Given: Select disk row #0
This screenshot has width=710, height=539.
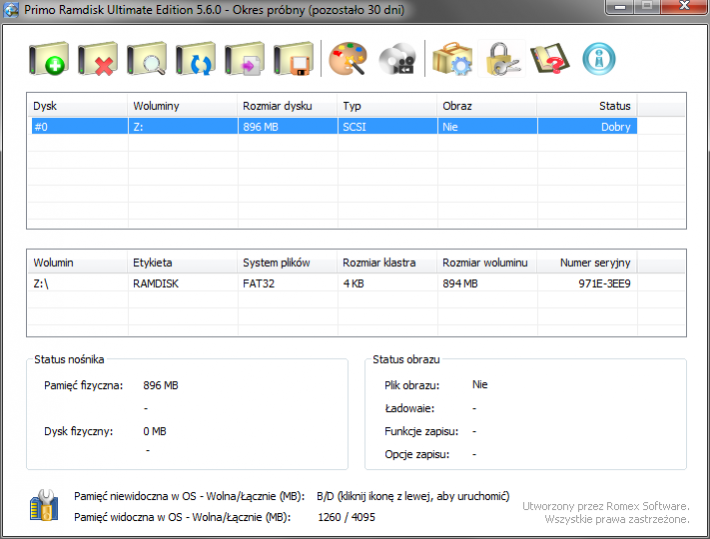Looking at the screenshot, I should click(334, 126).
